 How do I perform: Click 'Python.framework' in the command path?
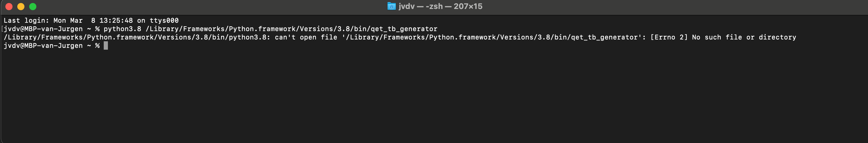[x=262, y=29]
